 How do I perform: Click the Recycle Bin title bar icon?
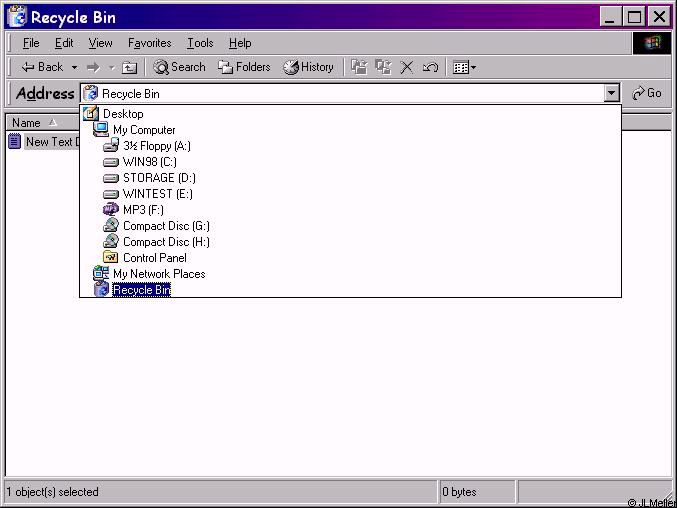coord(17,16)
